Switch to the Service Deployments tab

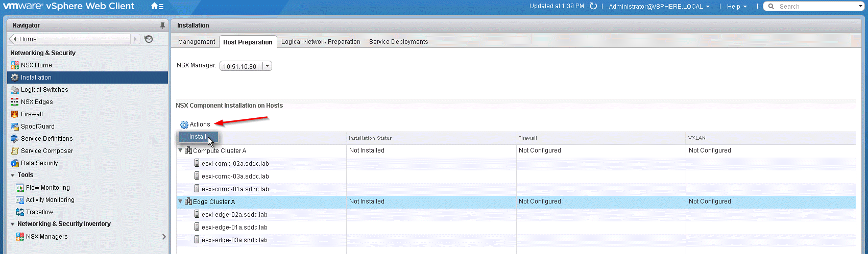[398, 42]
